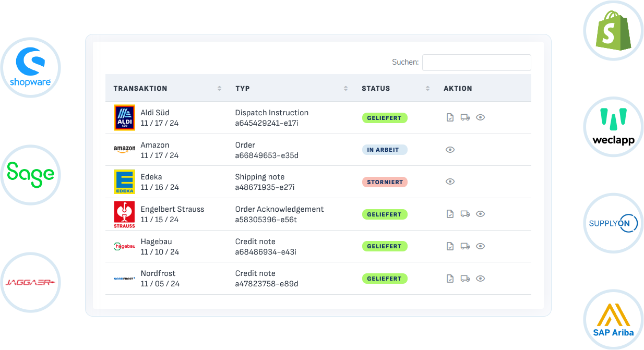The height and width of the screenshot is (350, 644).
Task: Click the Dispatch Instruction type text
Action: (x=272, y=113)
